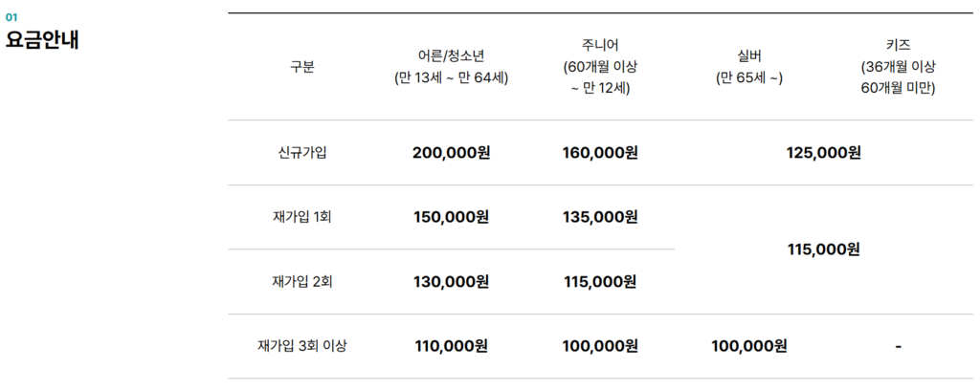Click the 어른/청소년 column header

coord(451,67)
